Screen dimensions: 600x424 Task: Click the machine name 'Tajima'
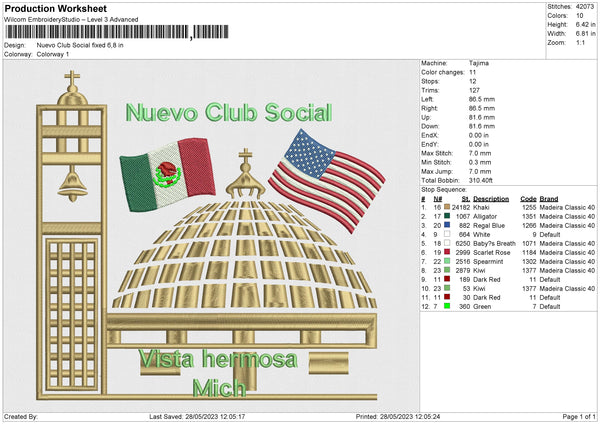[x=479, y=63]
